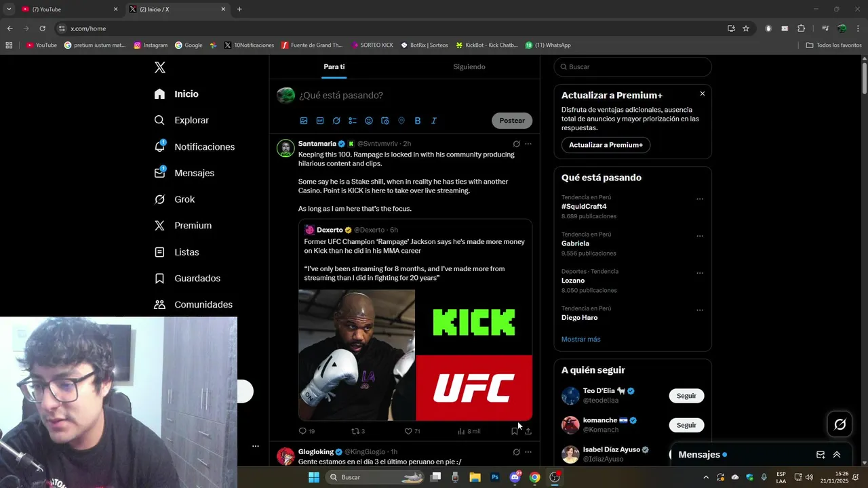Image resolution: width=868 pixels, height=488 pixels.
Task: Show hidden system tray icons
Action: point(706,477)
